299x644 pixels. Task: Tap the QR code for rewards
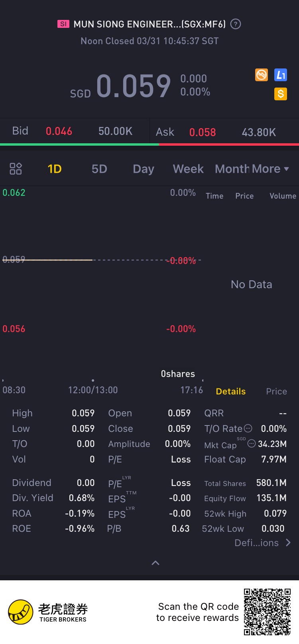(267, 612)
